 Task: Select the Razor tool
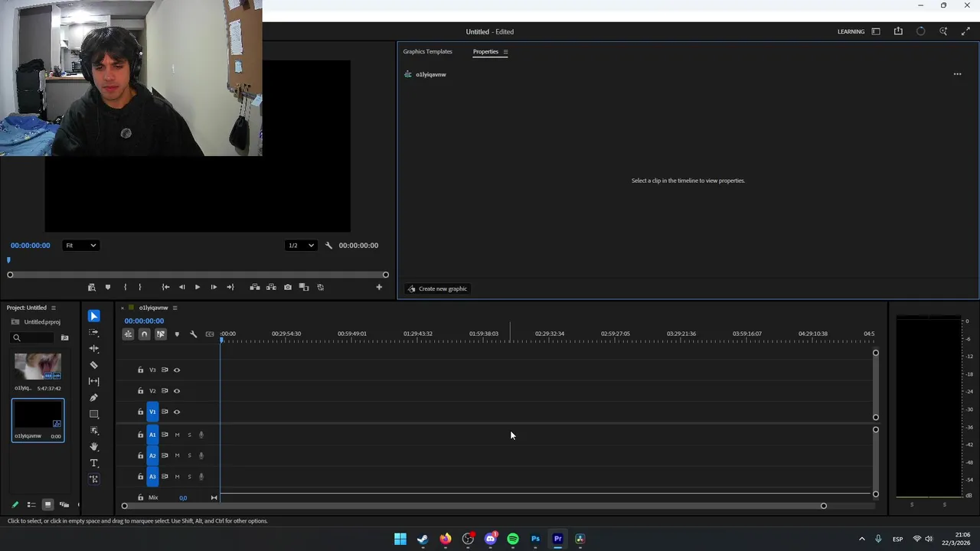pos(94,365)
